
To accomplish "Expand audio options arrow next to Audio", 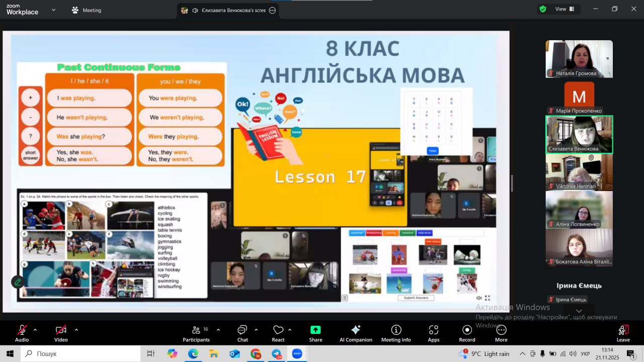I will point(35,330).
